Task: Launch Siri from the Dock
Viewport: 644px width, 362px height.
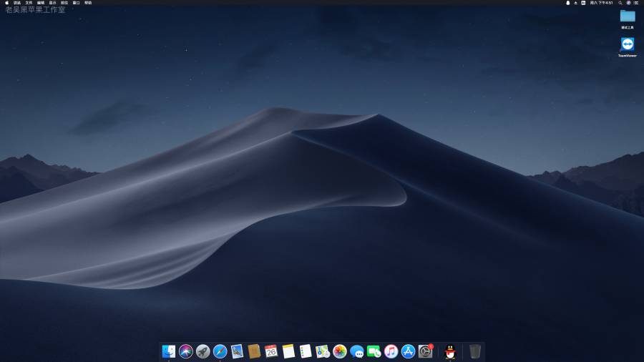Action: [185, 351]
